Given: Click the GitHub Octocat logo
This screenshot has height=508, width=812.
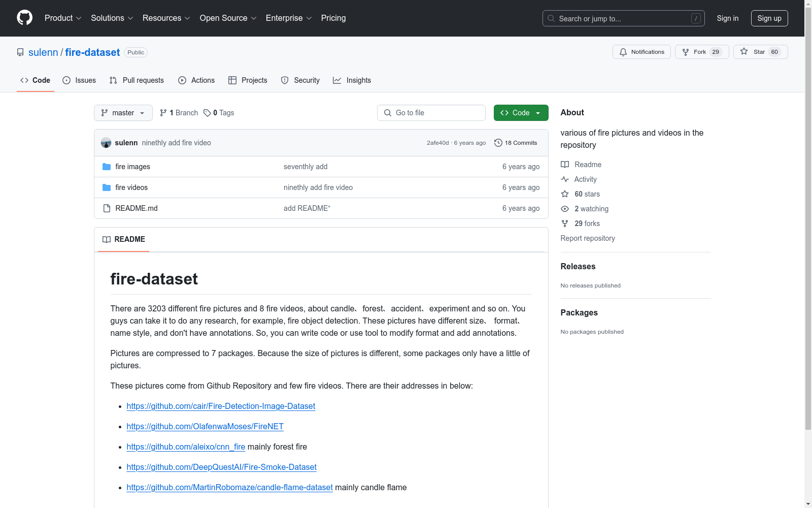Looking at the screenshot, I should (x=24, y=18).
